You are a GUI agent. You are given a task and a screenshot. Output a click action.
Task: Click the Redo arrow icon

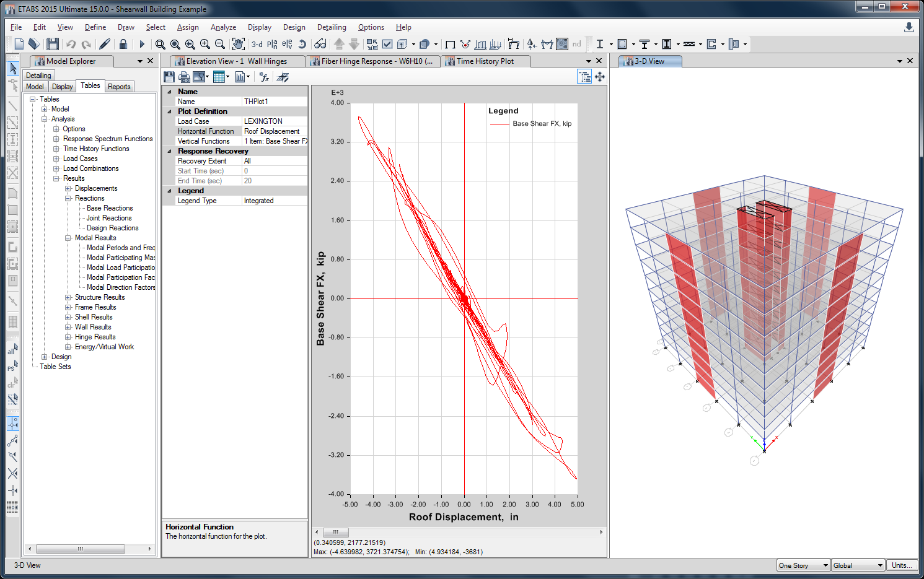click(x=86, y=44)
